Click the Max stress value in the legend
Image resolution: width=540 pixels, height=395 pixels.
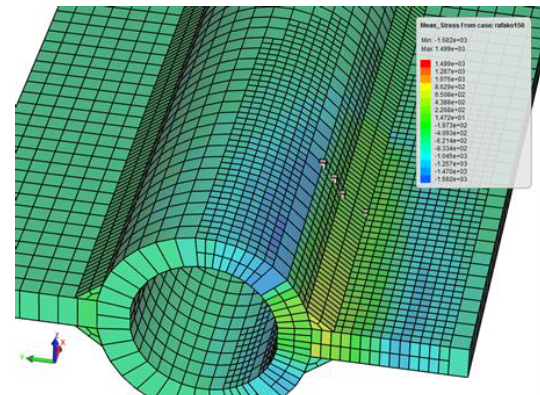click(443, 49)
